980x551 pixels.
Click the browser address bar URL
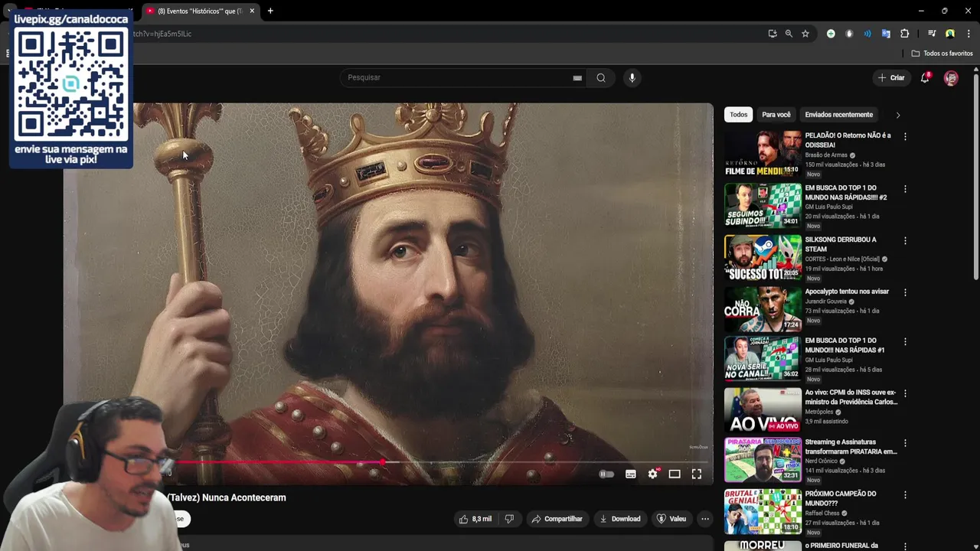click(x=162, y=34)
